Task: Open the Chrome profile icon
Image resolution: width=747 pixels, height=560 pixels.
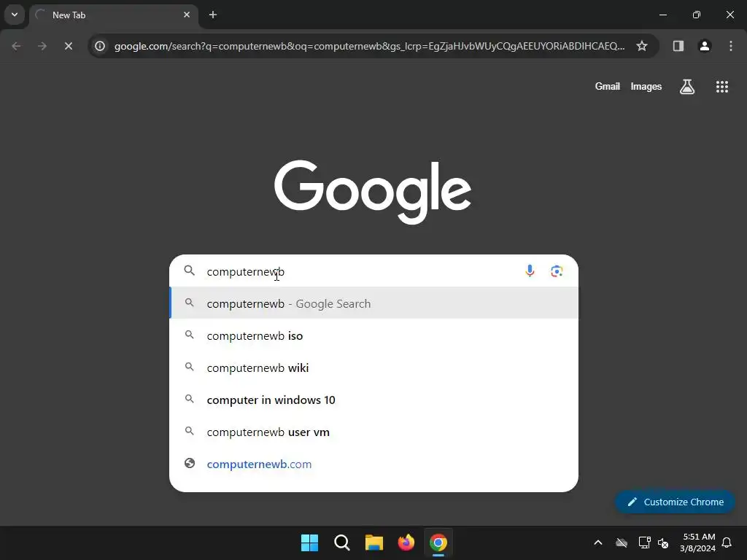Action: coord(705,46)
